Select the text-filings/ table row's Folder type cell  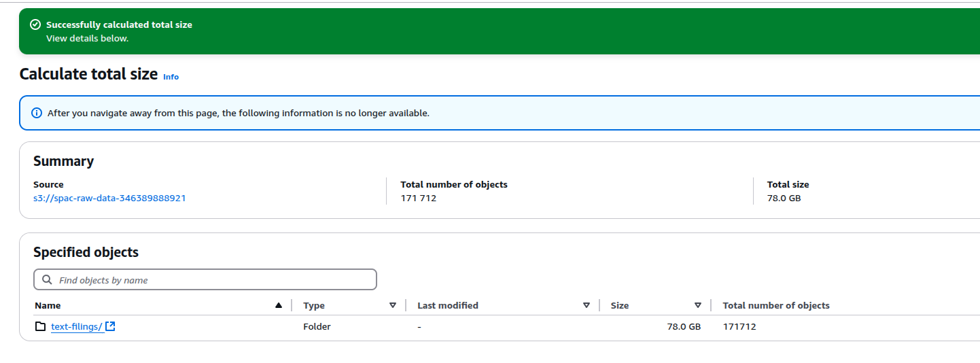click(317, 327)
